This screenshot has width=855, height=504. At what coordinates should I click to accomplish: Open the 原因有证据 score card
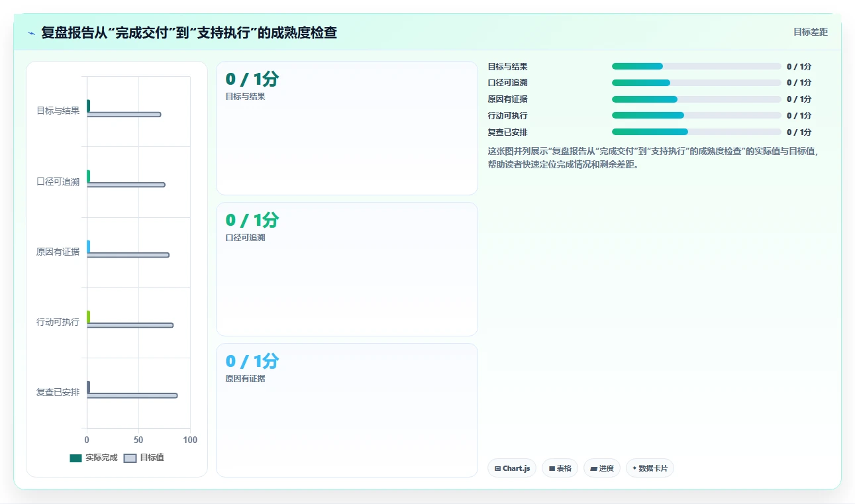tap(346, 410)
